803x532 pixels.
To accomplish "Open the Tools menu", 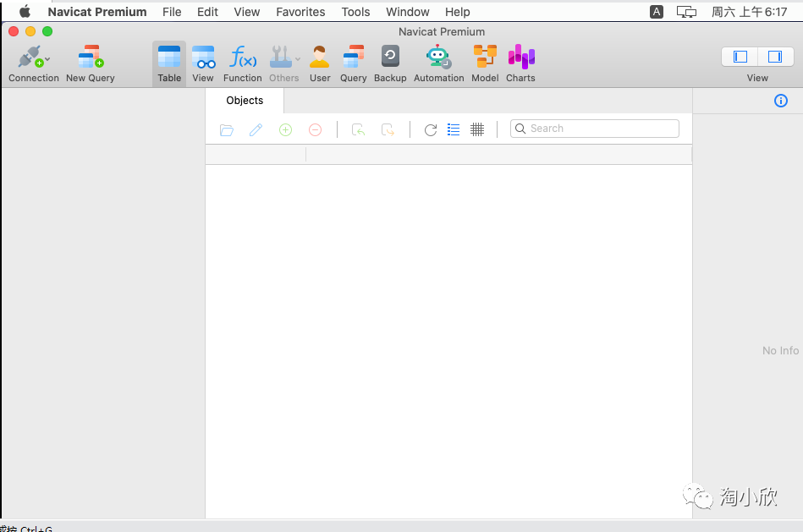I will [x=356, y=12].
